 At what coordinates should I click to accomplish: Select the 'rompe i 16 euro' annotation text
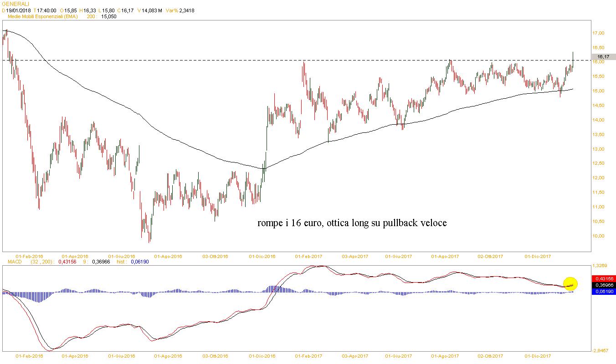(x=352, y=223)
